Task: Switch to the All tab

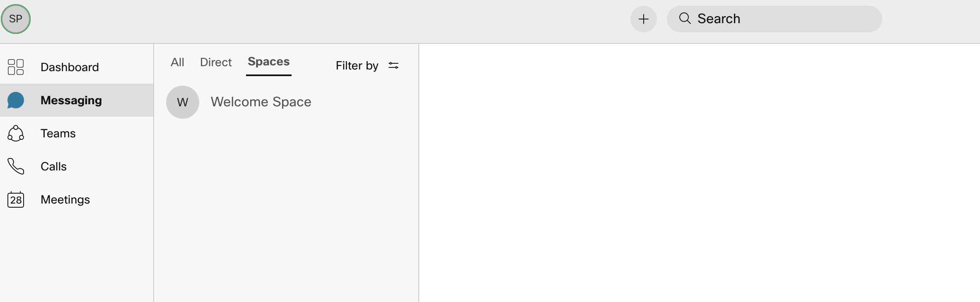Action: coord(177,62)
